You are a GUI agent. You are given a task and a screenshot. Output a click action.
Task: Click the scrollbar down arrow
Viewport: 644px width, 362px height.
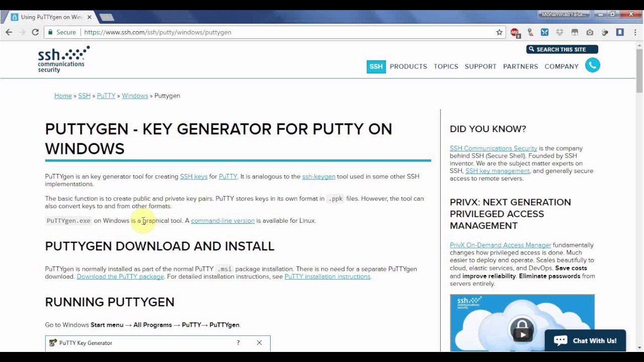pyautogui.click(x=639, y=347)
